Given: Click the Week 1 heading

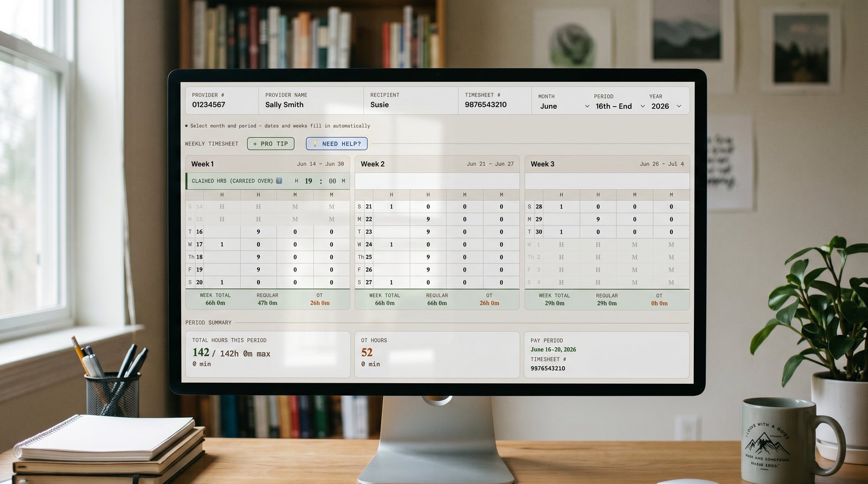Looking at the screenshot, I should pyautogui.click(x=202, y=164).
